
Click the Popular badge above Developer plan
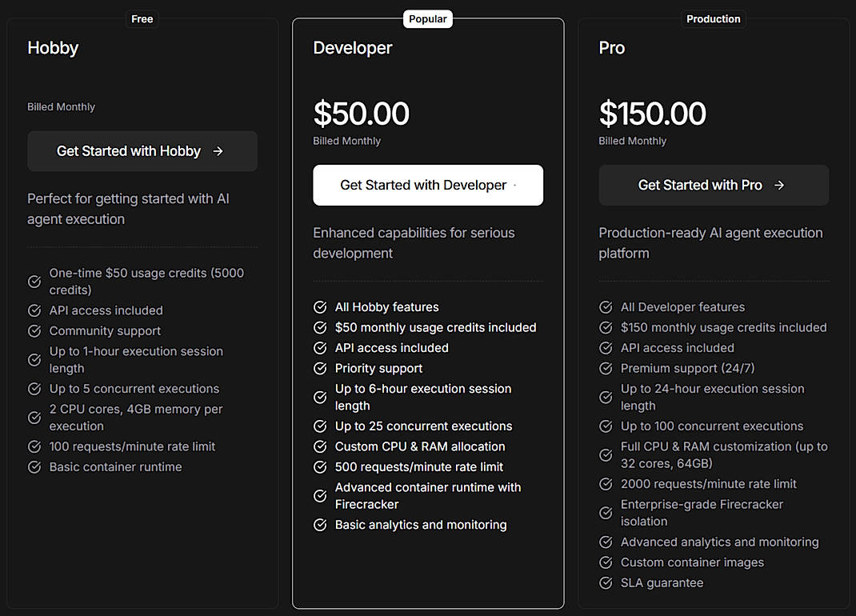click(428, 19)
